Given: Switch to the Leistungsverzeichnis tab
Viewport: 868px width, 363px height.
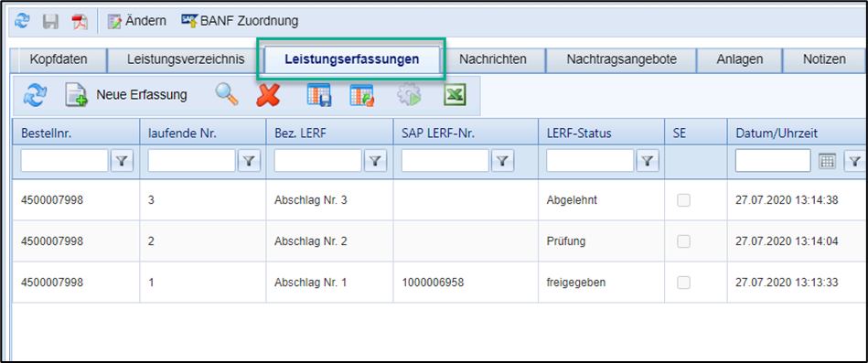Looking at the screenshot, I should click(186, 59).
